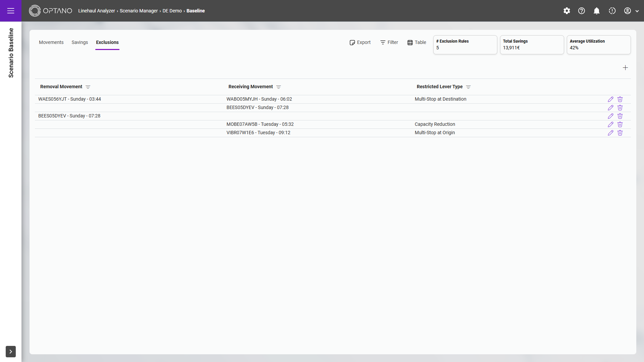Open the user account dropdown
This screenshot has width=644, height=362.
[631, 11]
